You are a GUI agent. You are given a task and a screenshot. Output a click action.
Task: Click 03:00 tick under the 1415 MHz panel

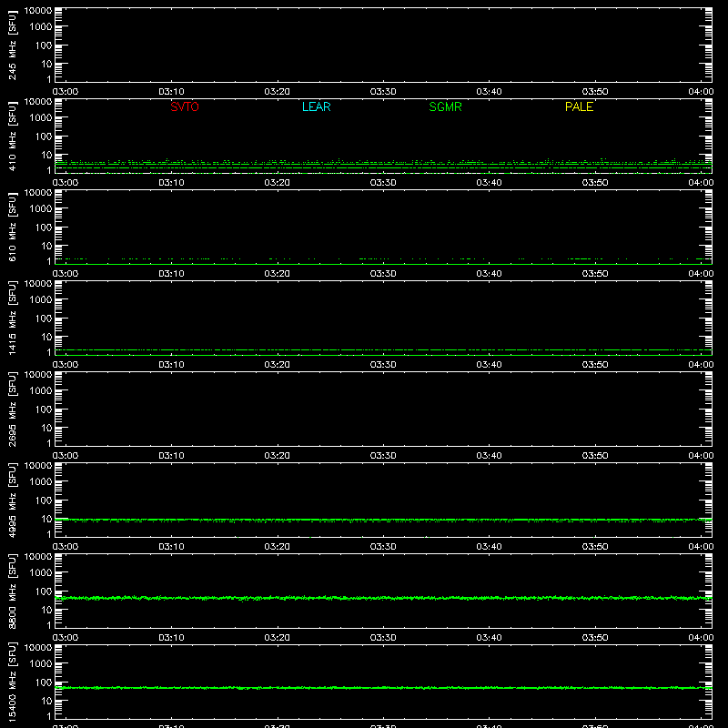coord(66,365)
